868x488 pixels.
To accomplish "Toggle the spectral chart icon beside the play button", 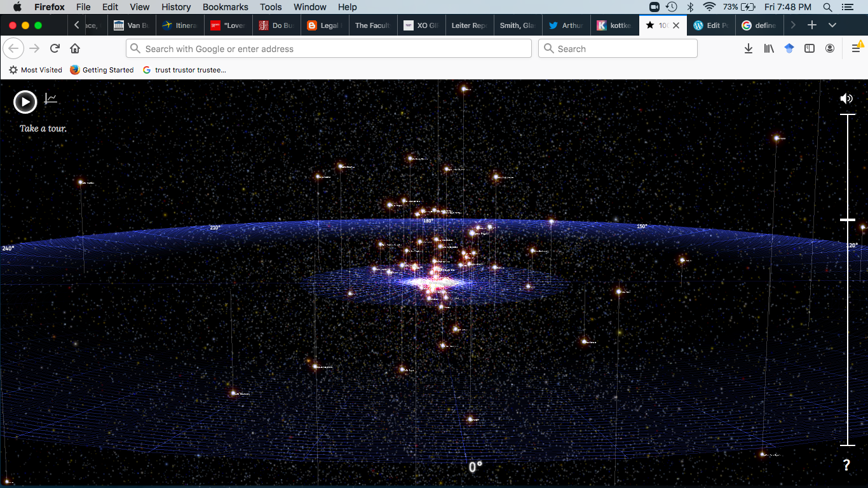I will pos(50,98).
